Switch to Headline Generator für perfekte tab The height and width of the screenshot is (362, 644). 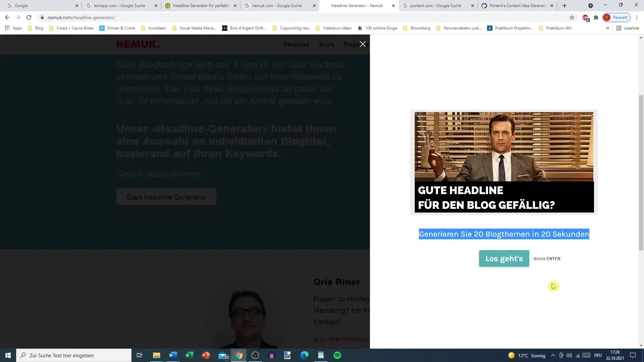[201, 6]
